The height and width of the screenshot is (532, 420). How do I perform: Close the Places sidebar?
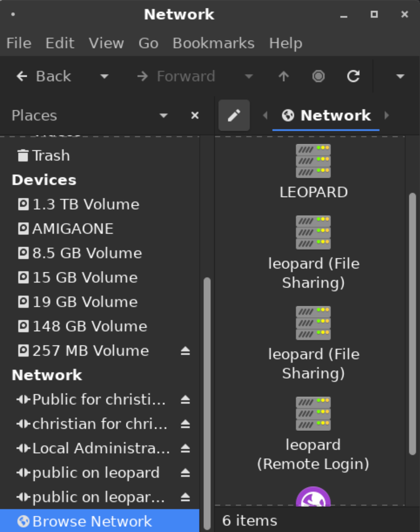(x=195, y=115)
